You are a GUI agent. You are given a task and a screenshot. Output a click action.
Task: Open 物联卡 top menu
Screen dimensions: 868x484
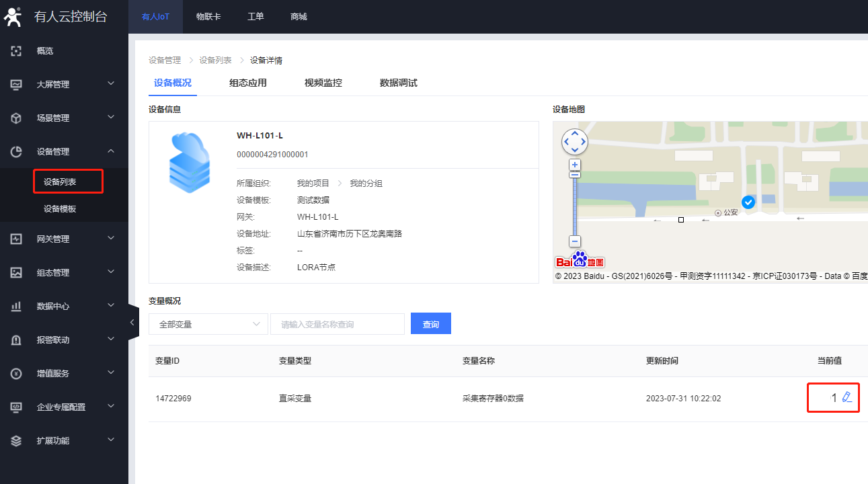208,17
